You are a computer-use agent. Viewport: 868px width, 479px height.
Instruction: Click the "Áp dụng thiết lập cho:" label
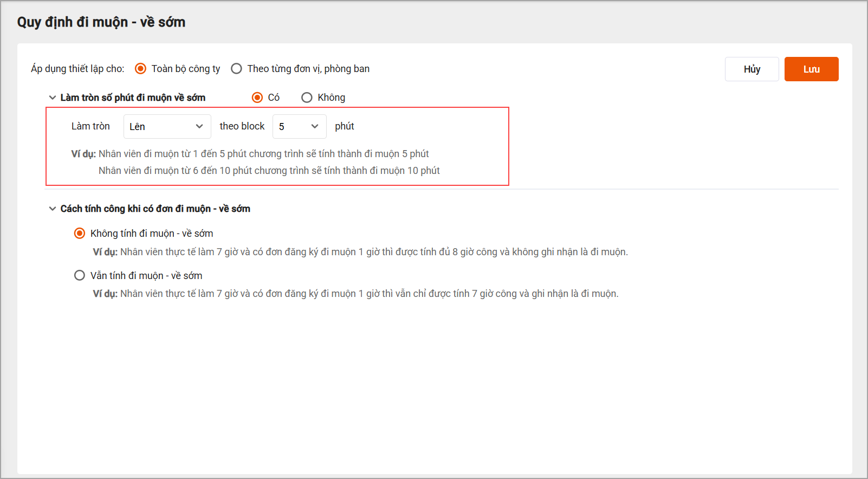pyautogui.click(x=77, y=69)
